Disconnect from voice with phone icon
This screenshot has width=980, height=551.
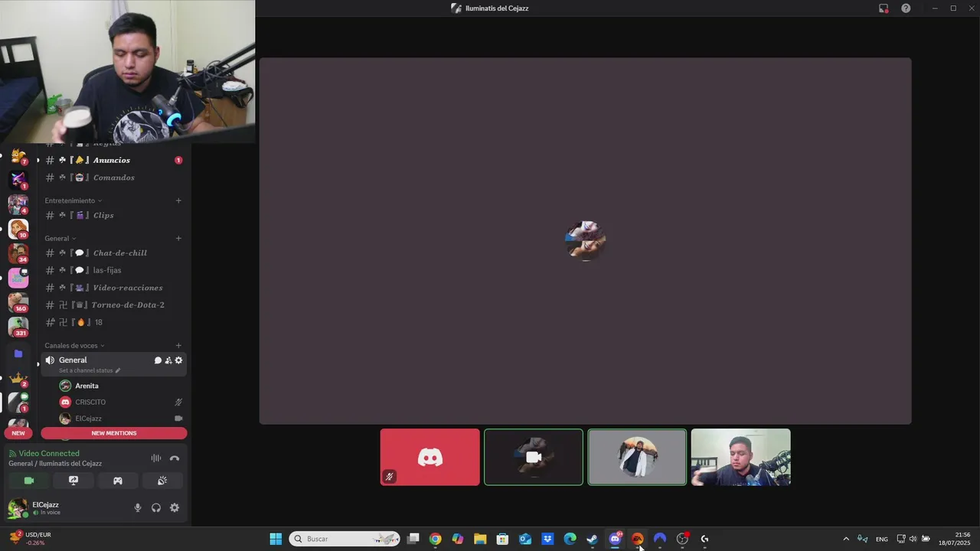coord(175,458)
